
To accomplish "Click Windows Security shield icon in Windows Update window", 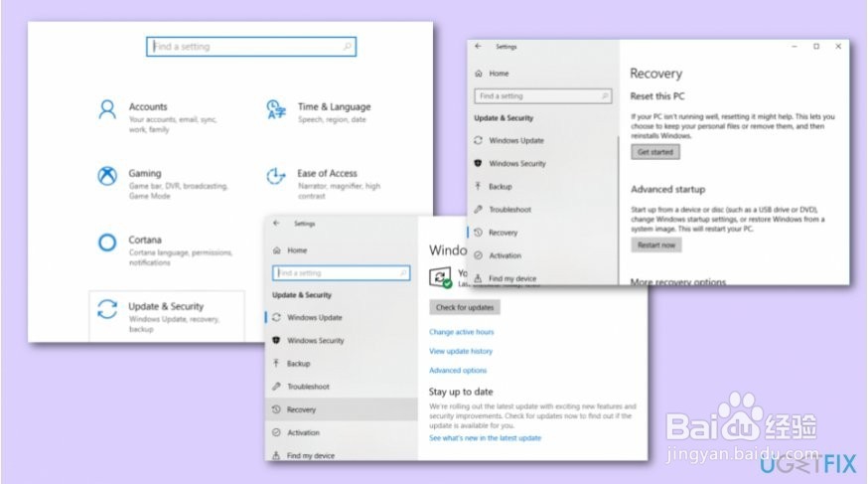I will click(276, 340).
